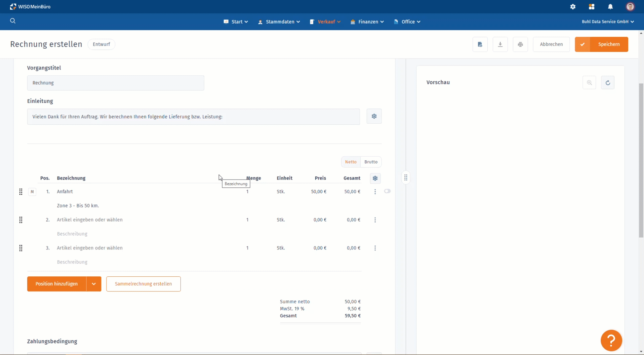Viewport: 644px width, 355px height.
Task: Expand Position hinzufügen dropdown arrow
Action: tap(94, 284)
